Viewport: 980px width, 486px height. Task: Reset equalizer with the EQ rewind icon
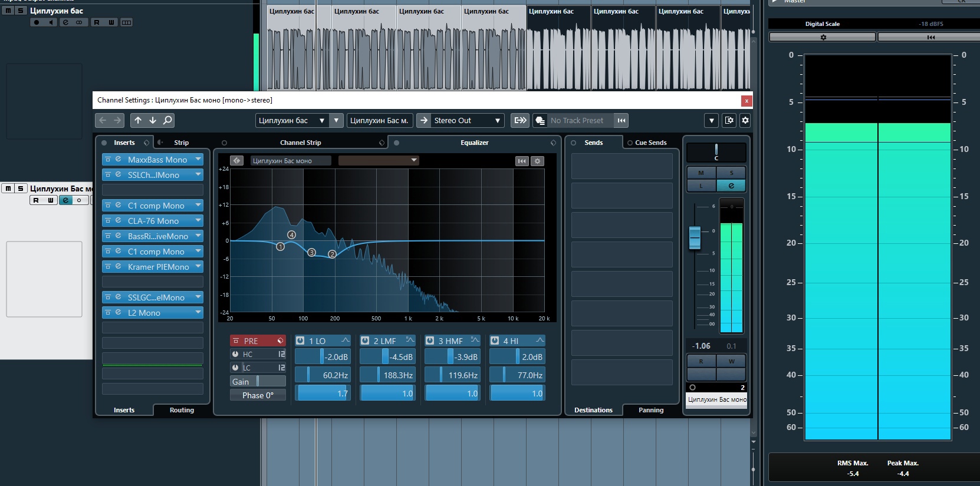coord(522,161)
